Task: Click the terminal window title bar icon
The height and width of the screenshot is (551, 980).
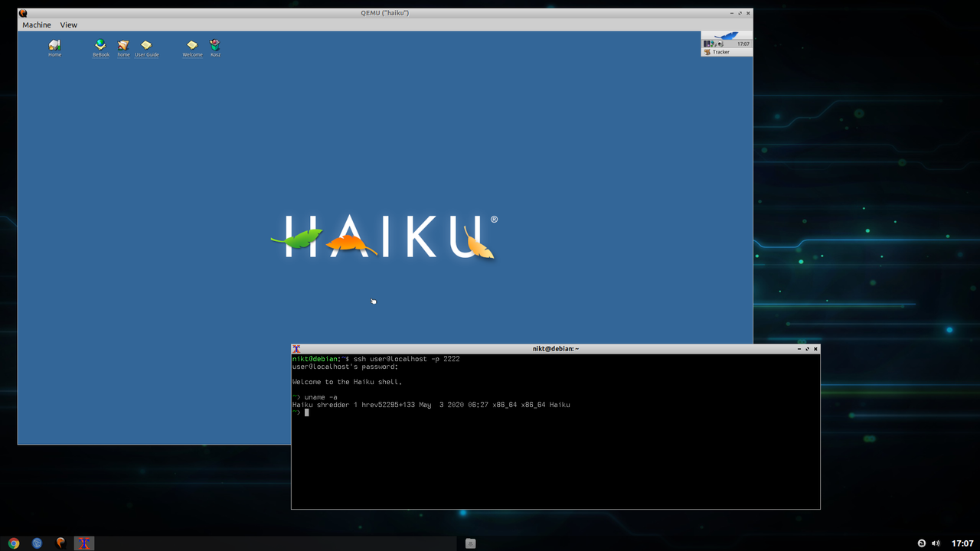Action: point(296,349)
